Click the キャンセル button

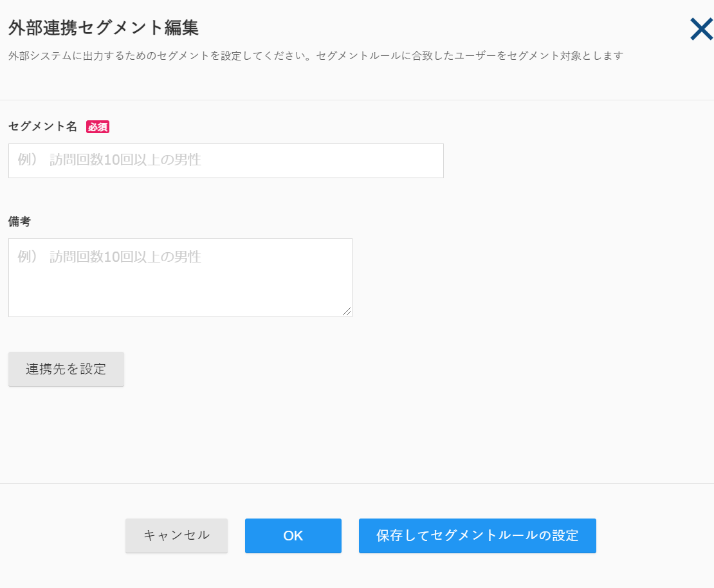pyautogui.click(x=177, y=536)
